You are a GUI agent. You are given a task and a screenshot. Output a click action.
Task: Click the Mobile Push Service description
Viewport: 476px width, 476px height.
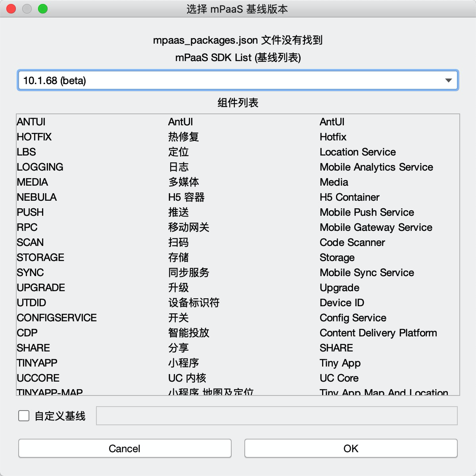click(367, 212)
